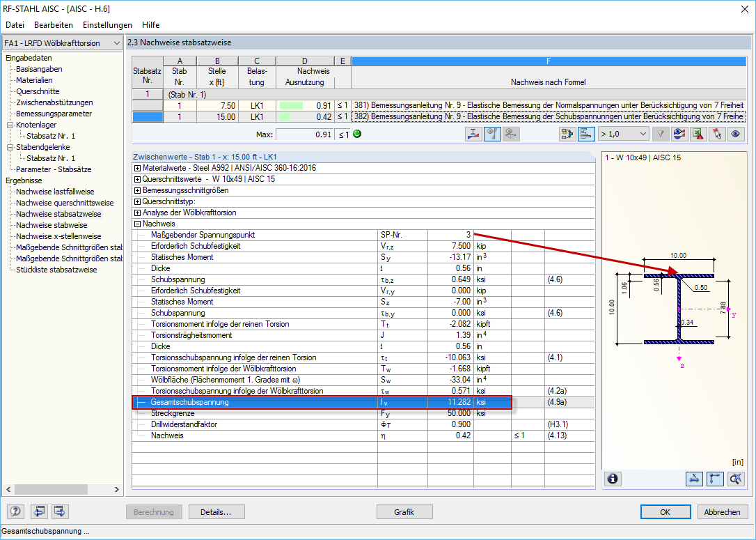Click the Maßgebender Spannungspunkt row
Image resolution: width=756 pixels, height=540 pixels.
point(363,235)
